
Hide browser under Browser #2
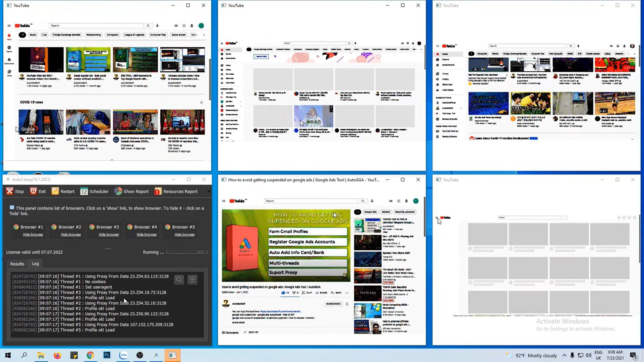[x=71, y=234]
